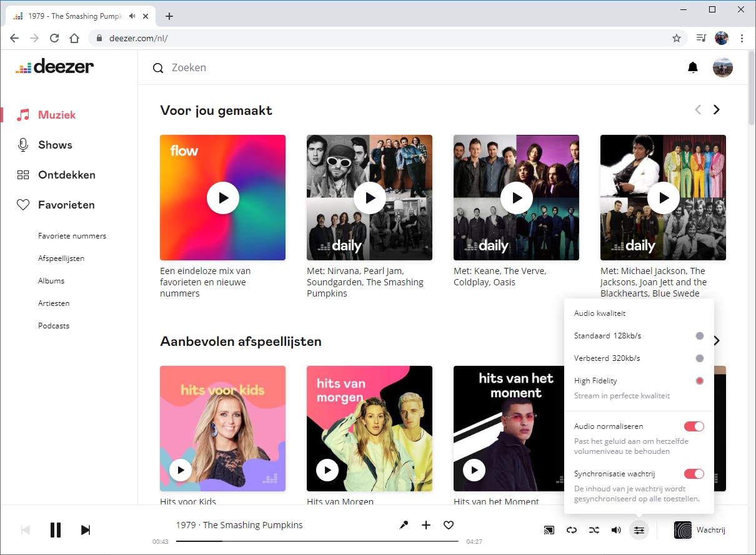Viewport: 756px width, 555px height.
Task: Play the Hits van het Moment playlist
Action: point(474,469)
